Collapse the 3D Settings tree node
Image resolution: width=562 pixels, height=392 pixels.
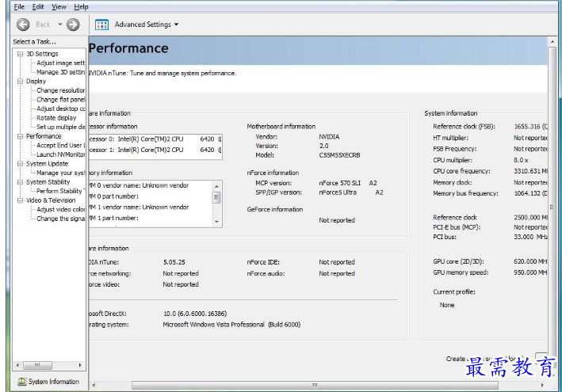pyautogui.click(x=20, y=54)
